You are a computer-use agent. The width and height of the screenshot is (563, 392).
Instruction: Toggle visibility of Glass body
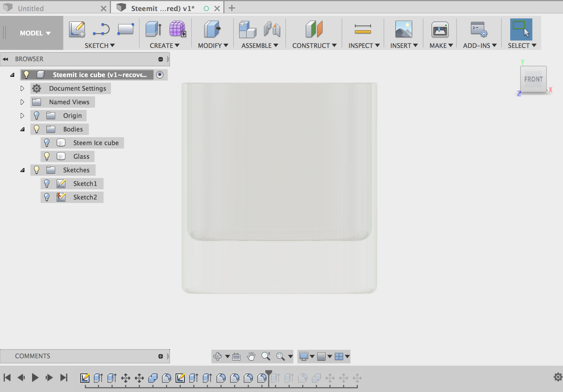tap(47, 156)
